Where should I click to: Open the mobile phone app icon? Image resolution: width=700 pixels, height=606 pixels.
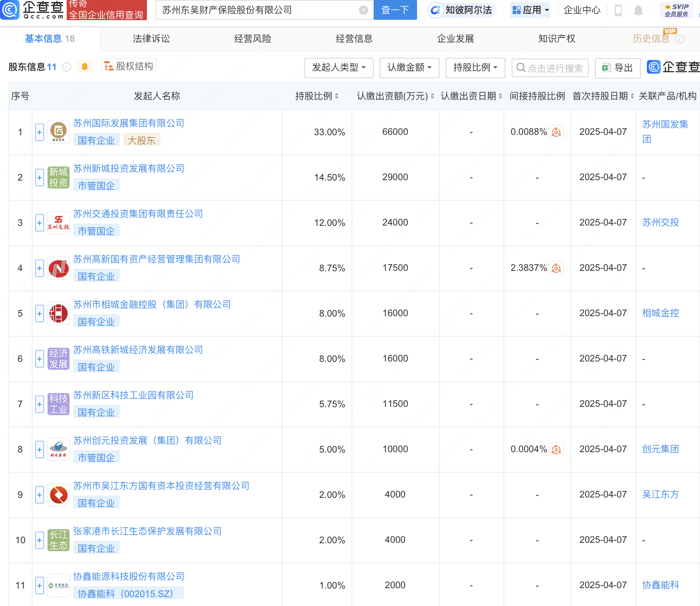pos(618,10)
